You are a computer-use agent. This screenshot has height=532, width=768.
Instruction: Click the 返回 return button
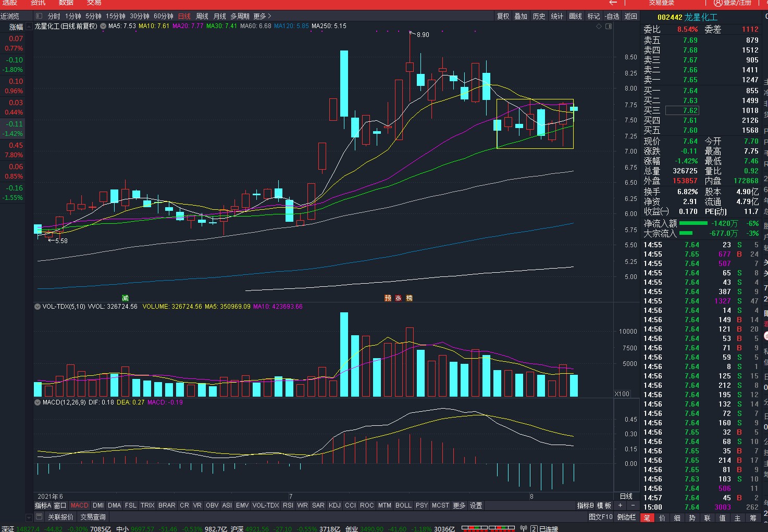click(631, 16)
